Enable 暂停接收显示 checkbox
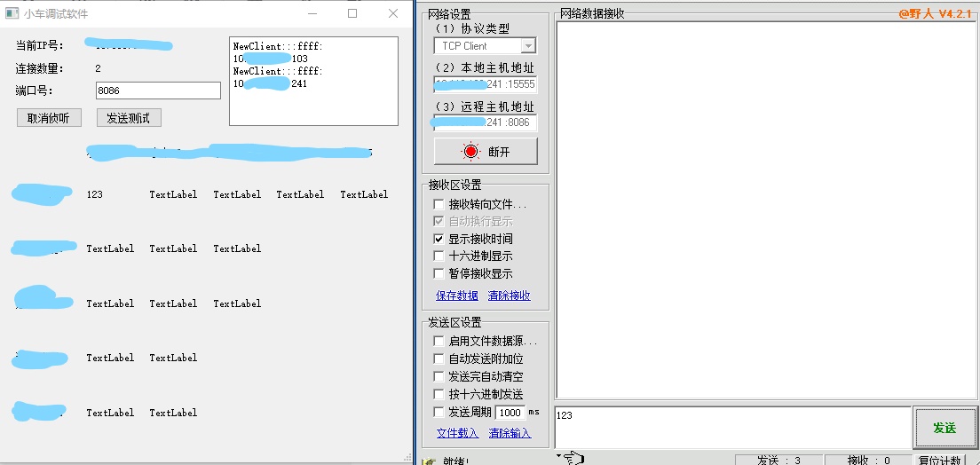The image size is (980, 465). (439, 273)
